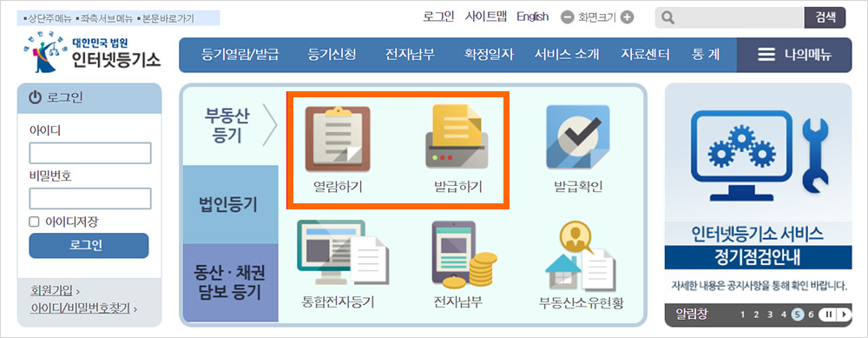Switch to the English site

533,17
